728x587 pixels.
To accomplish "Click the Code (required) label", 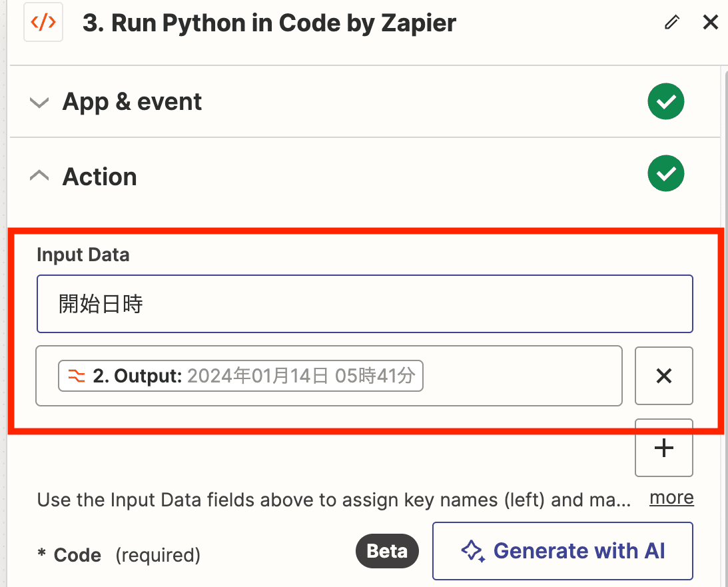I will coord(119,555).
